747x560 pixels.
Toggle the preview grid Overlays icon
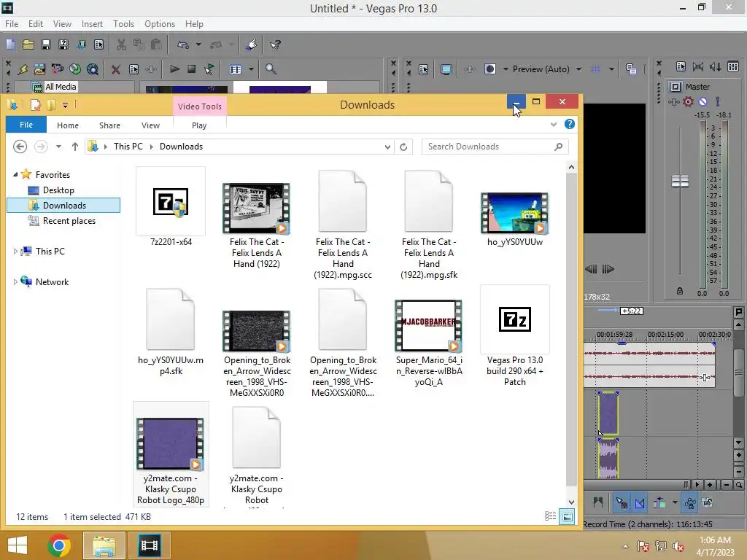coord(595,69)
